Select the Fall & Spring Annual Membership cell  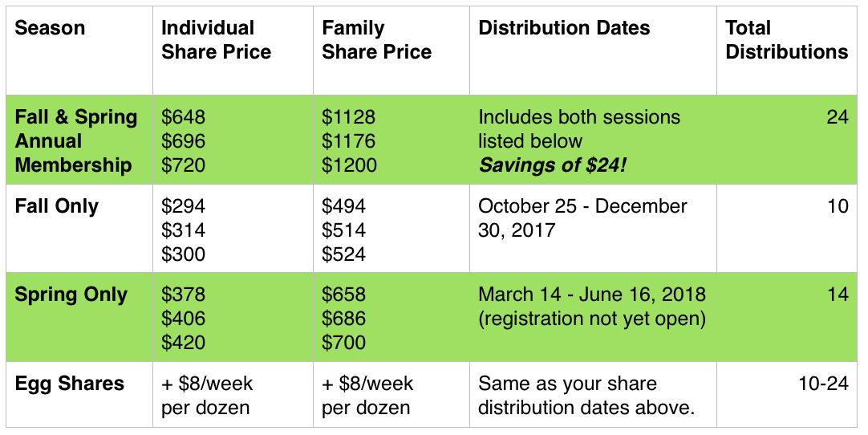click(76, 140)
